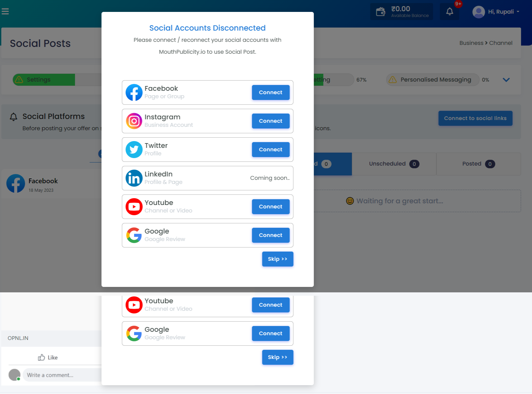
Task: Open the notifications bell icon
Action: pos(449,12)
